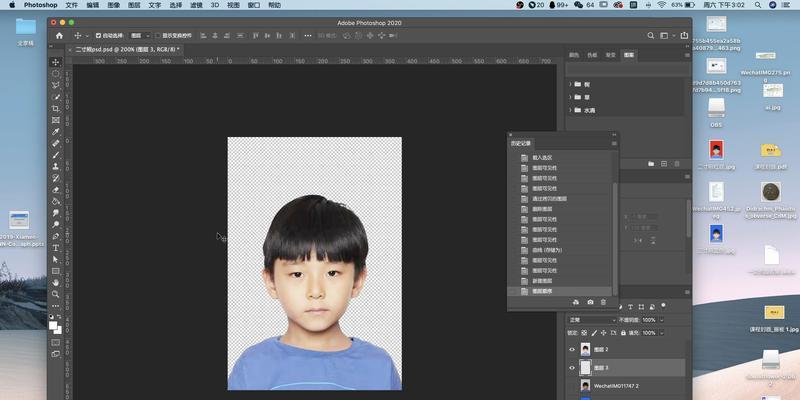The width and height of the screenshot is (800, 400).
Task: Click the foreground color swatch
Action: tap(53, 325)
